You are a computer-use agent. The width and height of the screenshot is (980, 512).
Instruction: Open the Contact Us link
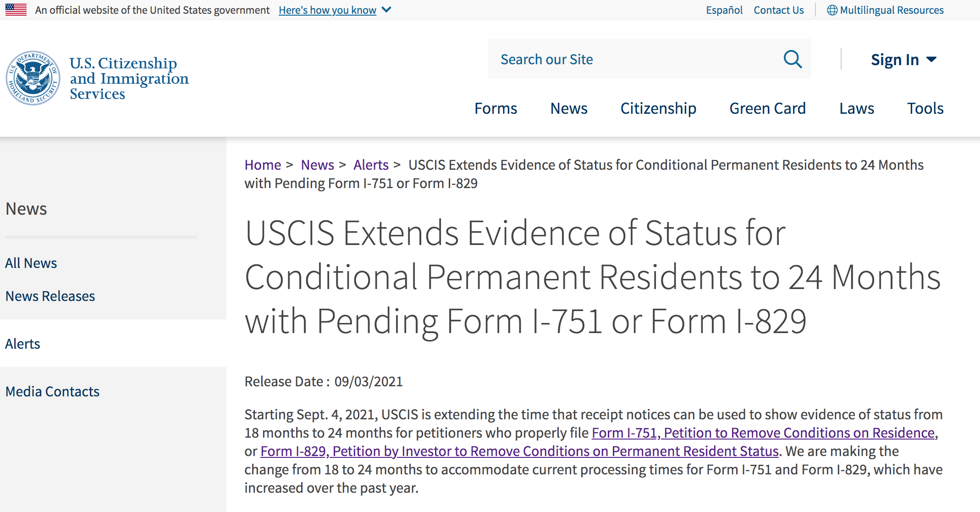pos(779,10)
